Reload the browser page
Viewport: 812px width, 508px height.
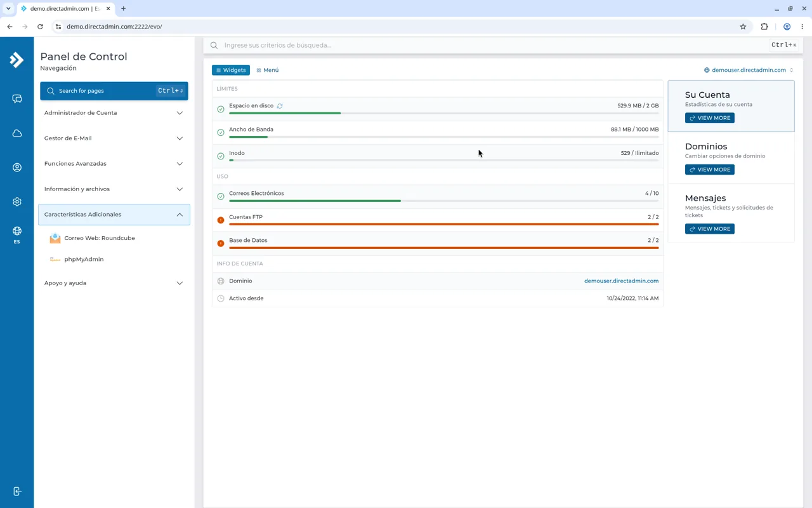click(40, 27)
